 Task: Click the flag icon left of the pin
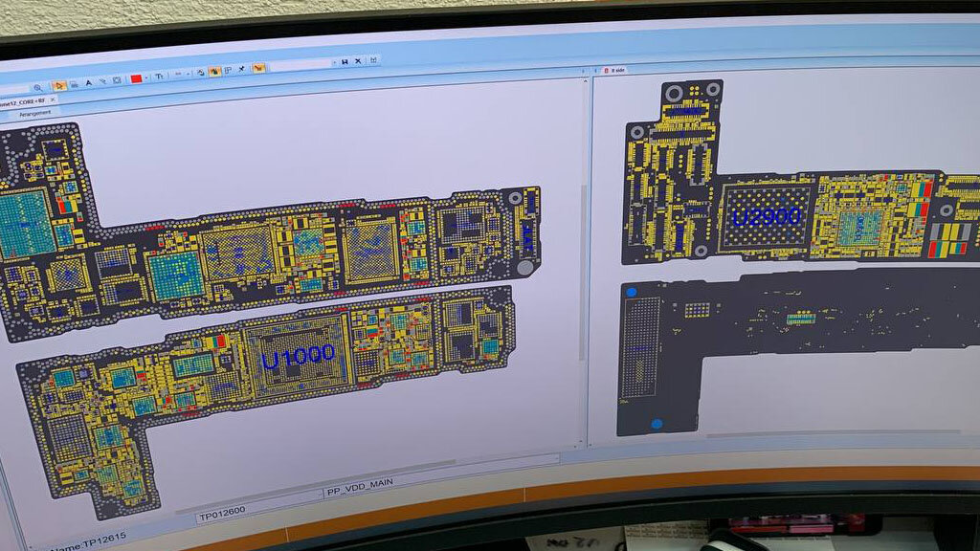pos(228,70)
